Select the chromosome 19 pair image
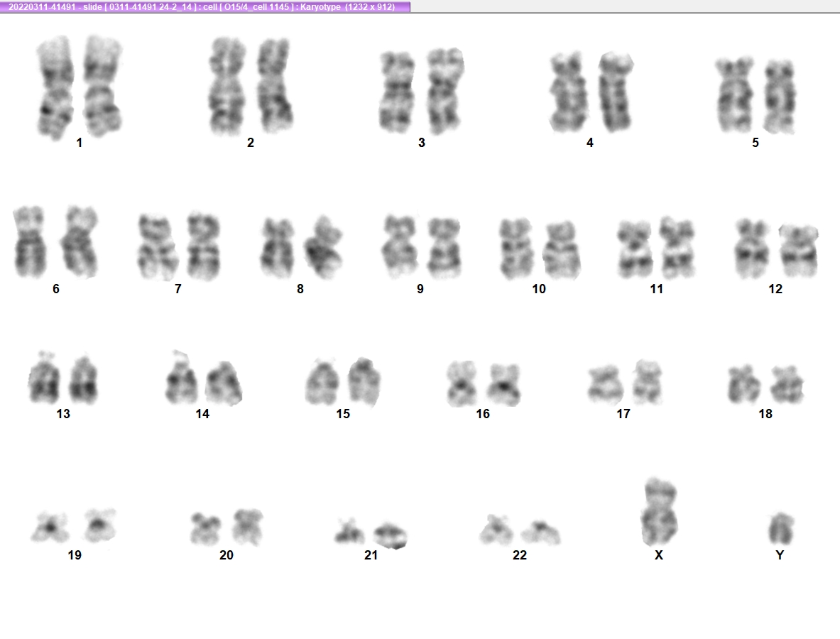 pos(73,525)
